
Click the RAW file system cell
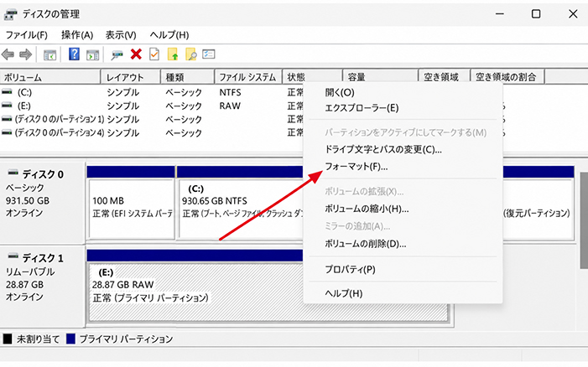pyautogui.click(x=230, y=106)
